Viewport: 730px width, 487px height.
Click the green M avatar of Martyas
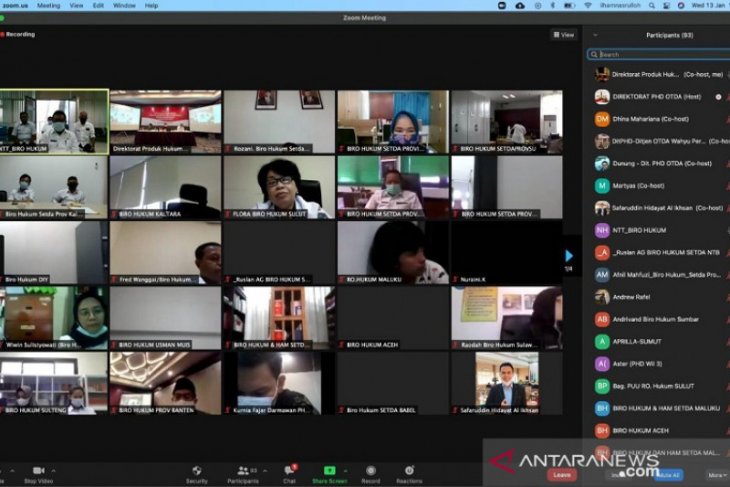(602, 186)
